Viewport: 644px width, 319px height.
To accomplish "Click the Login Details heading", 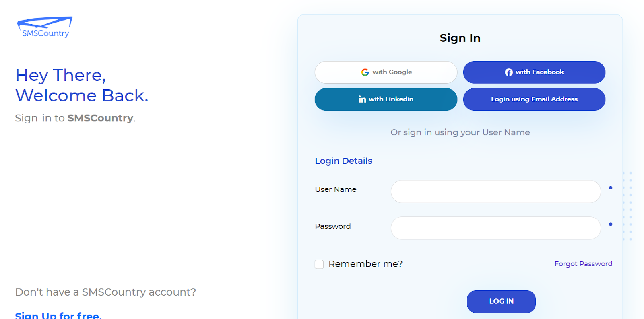I will pyautogui.click(x=343, y=161).
